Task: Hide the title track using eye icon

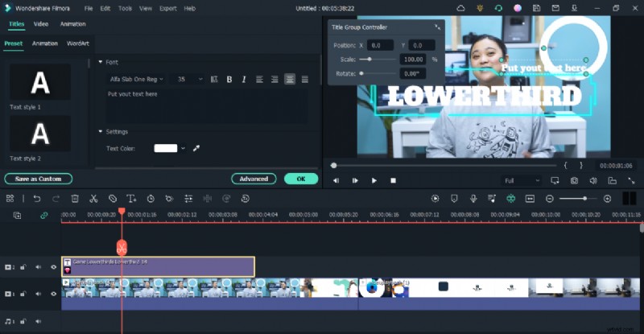Action: pyautogui.click(x=54, y=267)
